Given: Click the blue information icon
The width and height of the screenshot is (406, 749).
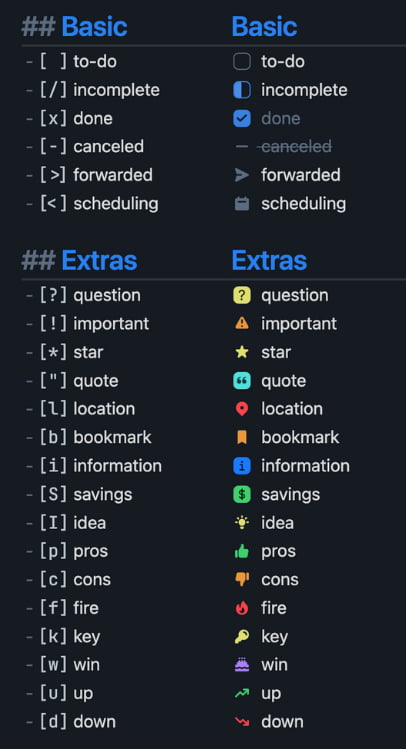Looking at the screenshot, I should [242, 466].
